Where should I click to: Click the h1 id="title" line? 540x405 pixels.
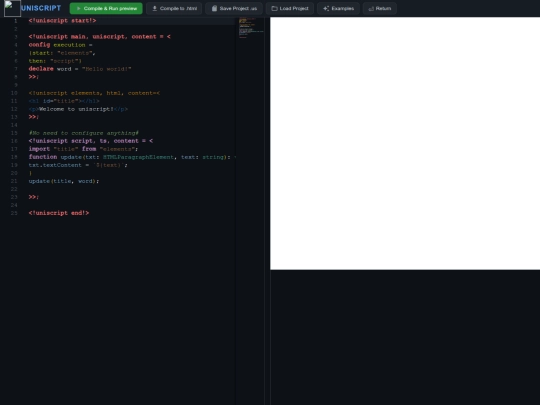(64, 101)
